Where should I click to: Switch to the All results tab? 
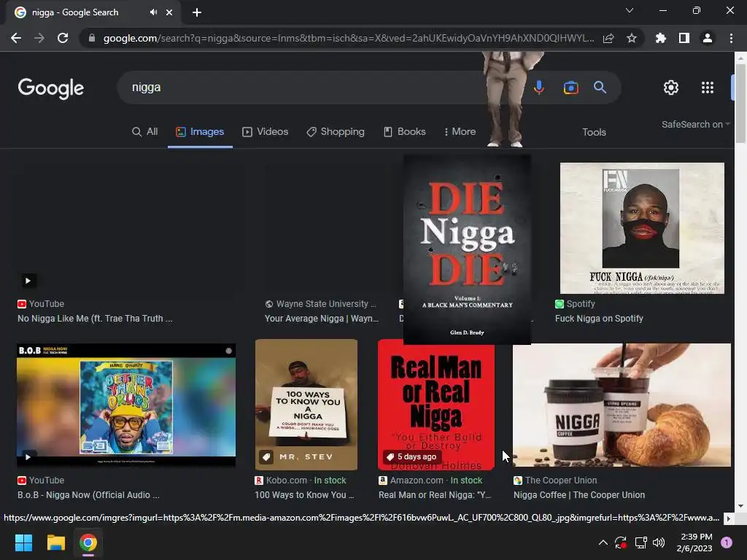coord(145,132)
